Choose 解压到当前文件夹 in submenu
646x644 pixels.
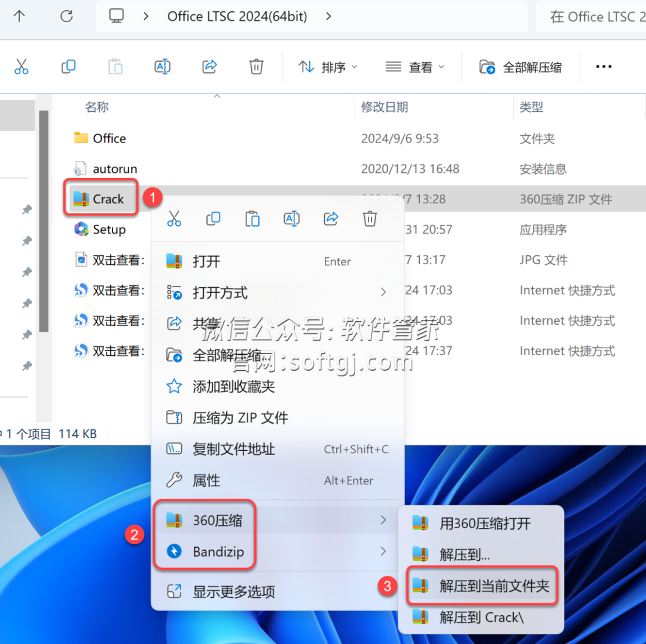pos(481,585)
